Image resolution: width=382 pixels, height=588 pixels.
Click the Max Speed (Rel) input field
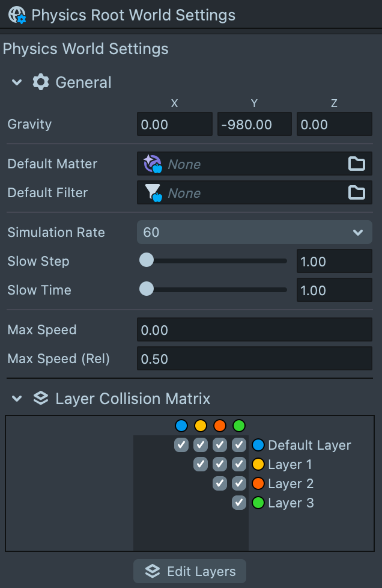(255, 358)
